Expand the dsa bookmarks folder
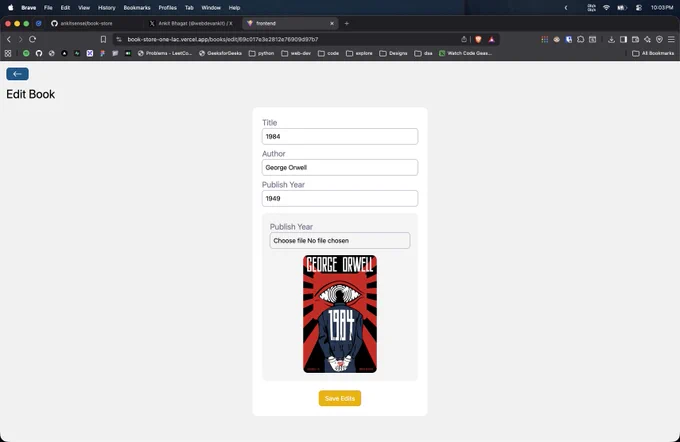This screenshot has height=442, width=680. pos(424,53)
